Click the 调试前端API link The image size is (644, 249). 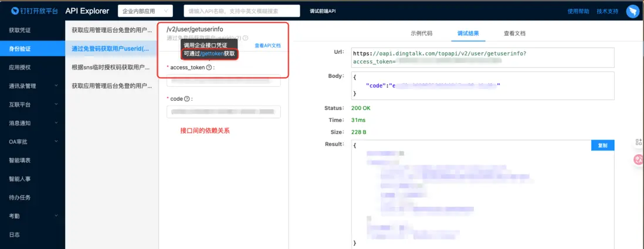point(323,11)
